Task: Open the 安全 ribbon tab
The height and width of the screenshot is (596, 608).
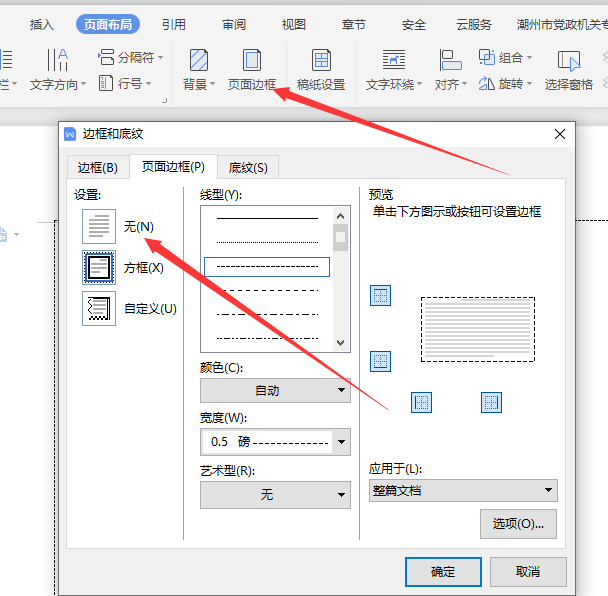Action: click(414, 25)
